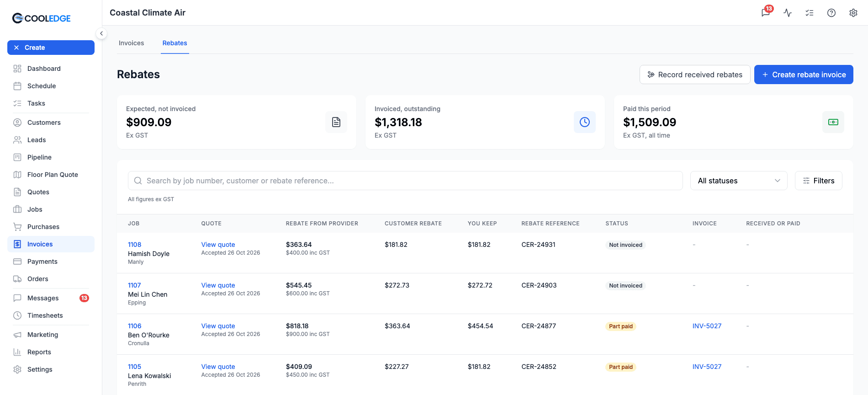Open View quote link for job 1108

click(218, 245)
